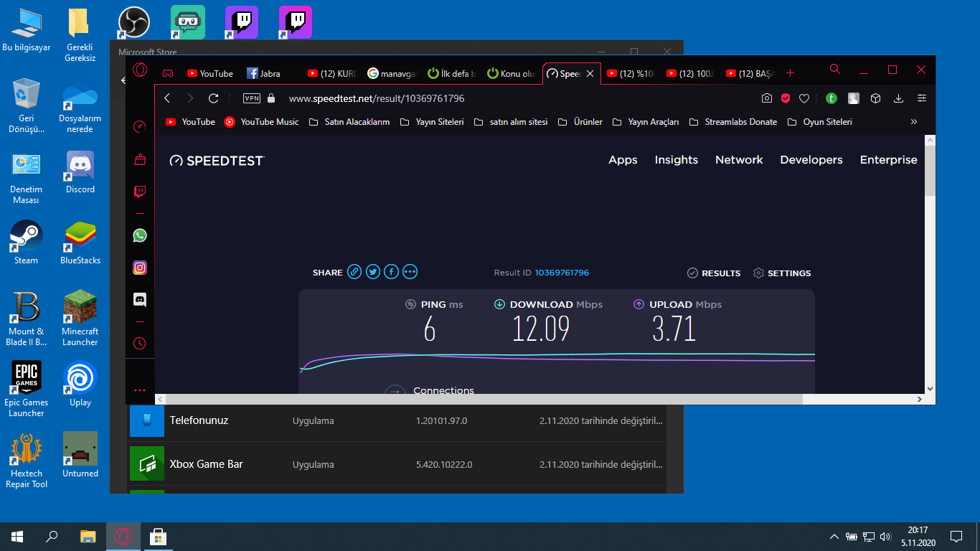980x551 pixels.
Task: Select Xbox Game Bar row in Microsoft Store
Action: 397,464
